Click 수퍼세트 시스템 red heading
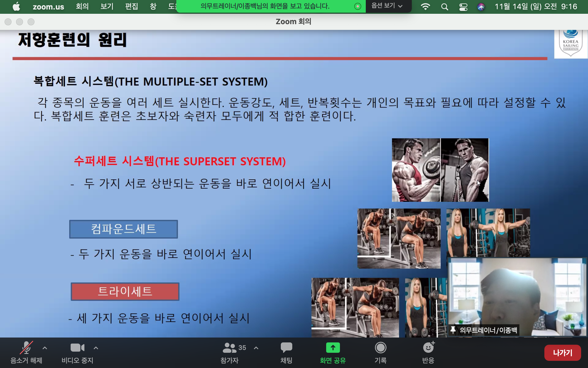This screenshot has width=588, height=368. point(180,161)
